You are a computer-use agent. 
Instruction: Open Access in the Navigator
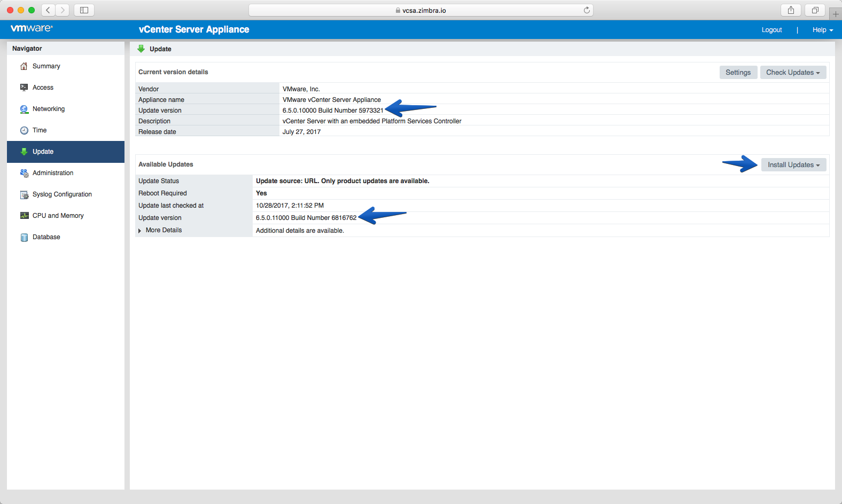[x=66, y=88]
